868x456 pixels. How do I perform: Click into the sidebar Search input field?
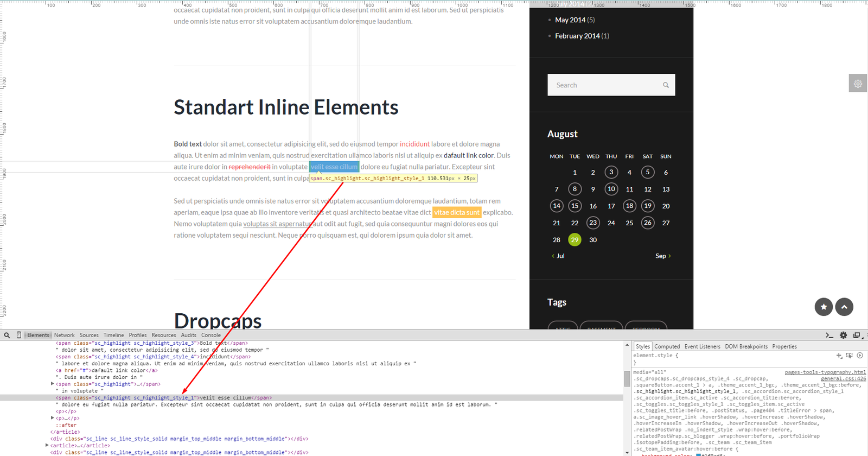coord(602,85)
